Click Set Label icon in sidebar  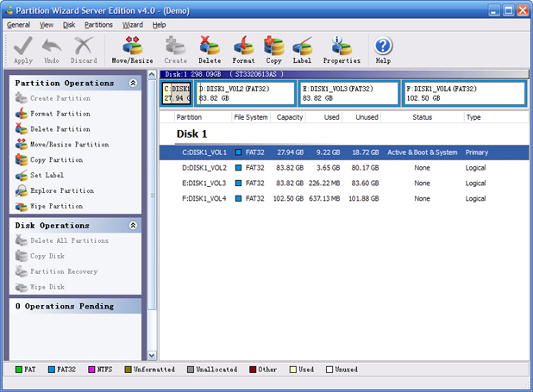click(22, 175)
